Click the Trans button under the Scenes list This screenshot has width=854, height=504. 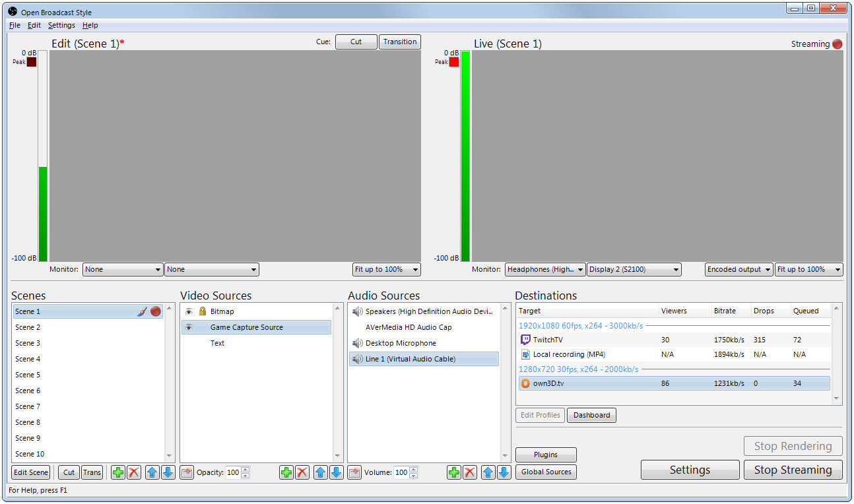click(92, 472)
